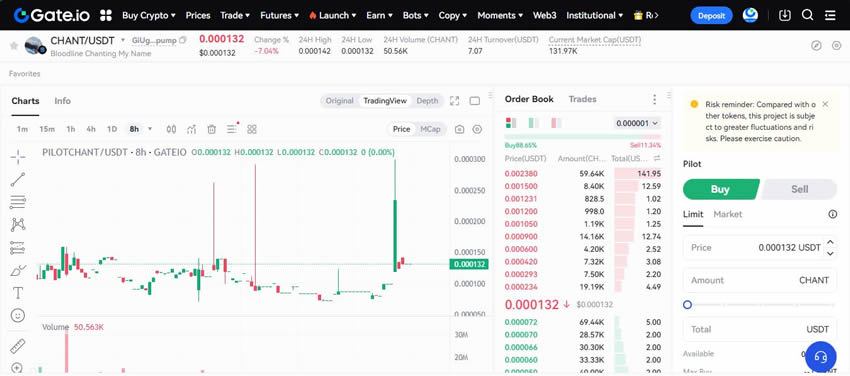The image size is (850, 376).
Task: Open the chart layout grid icon
Action: point(252,129)
